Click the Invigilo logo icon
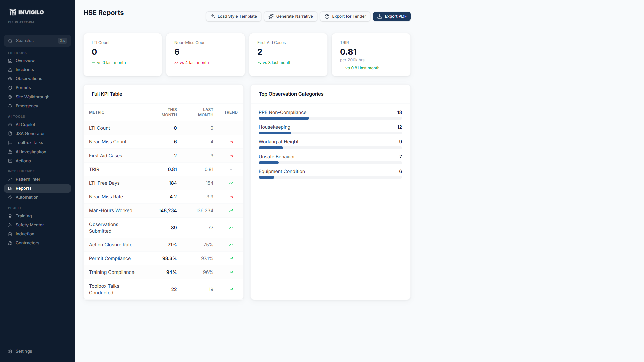The image size is (644, 362). point(13,12)
